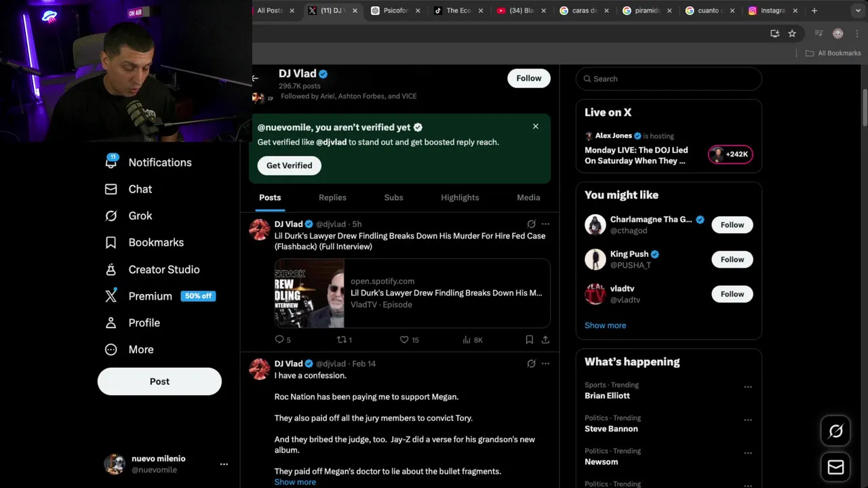Viewport: 868px width, 488px height.
Task: Close the Instagram browser tab
Action: (795, 10)
